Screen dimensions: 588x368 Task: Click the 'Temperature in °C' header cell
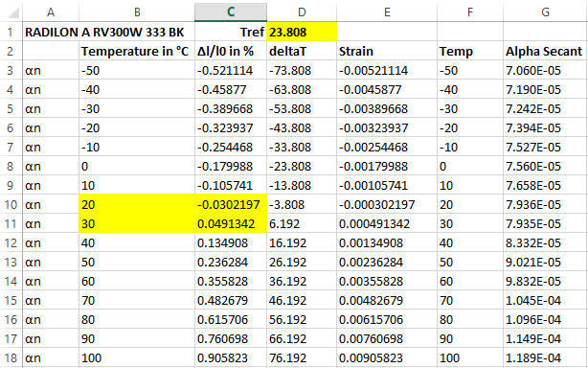click(x=137, y=51)
